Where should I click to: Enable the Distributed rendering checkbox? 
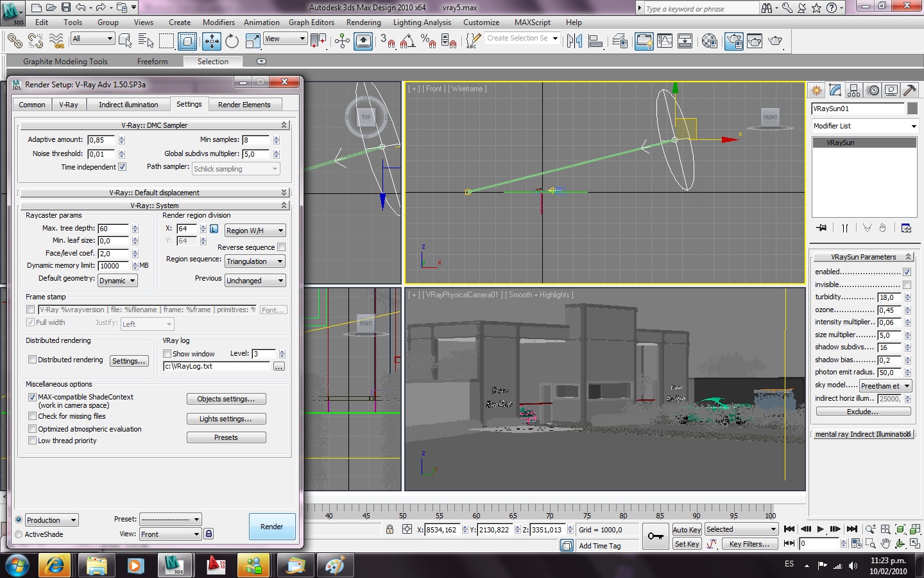pyautogui.click(x=32, y=360)
